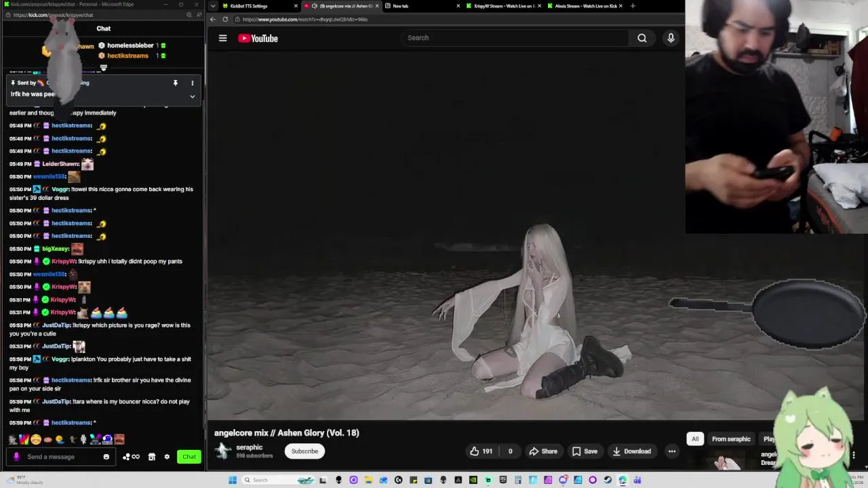Close the KickBot TTS Settings tab
Screen dimensions: 868x488
[296, 6]
